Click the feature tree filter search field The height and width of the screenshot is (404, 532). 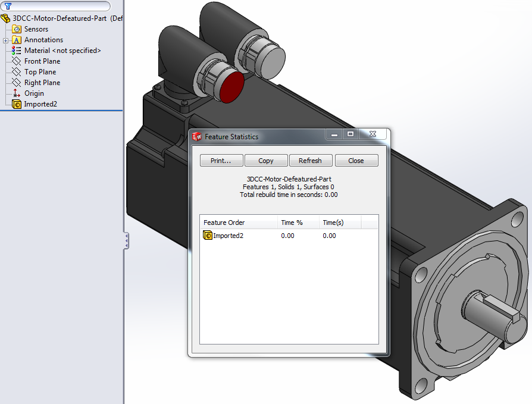pyautogui.click(x=60, y=6)
